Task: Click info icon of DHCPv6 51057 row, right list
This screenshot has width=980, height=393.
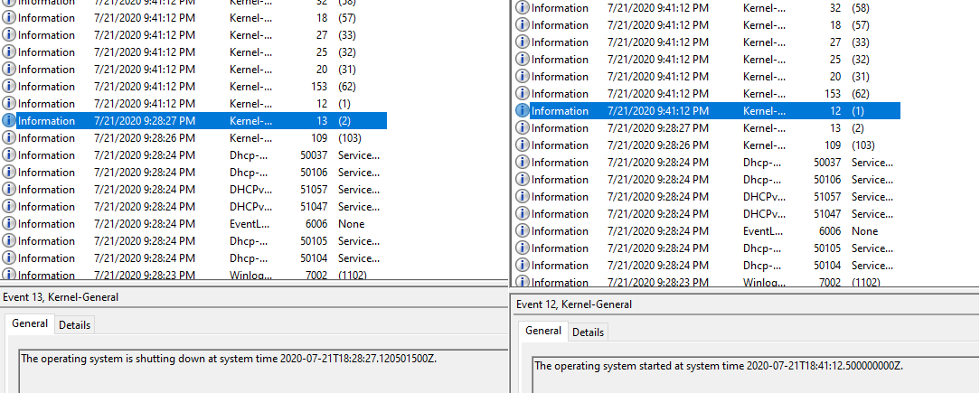Action: (x=522, y=197)
